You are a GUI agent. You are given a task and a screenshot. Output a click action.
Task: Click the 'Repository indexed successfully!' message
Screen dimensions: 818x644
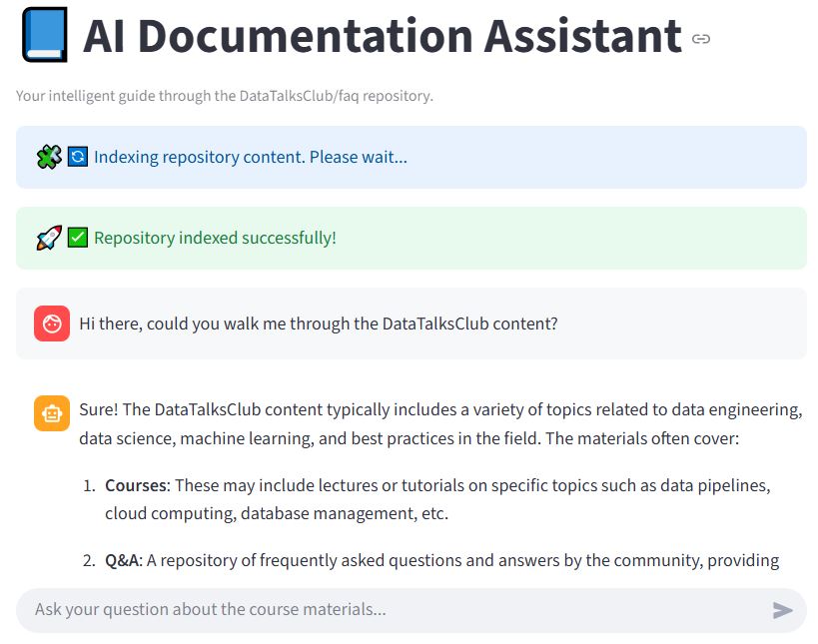pyautogui.click(x=215, y=238)
